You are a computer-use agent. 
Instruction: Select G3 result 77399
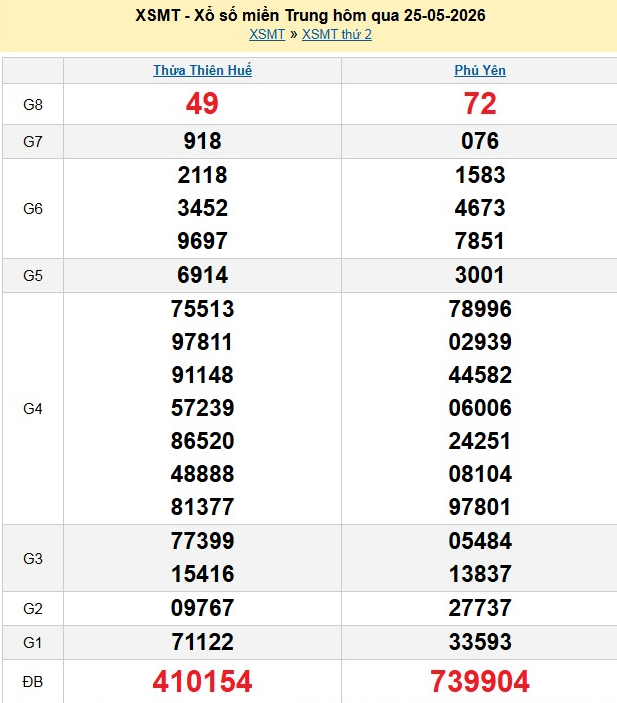pyautogui.click(x=202, y=541)
